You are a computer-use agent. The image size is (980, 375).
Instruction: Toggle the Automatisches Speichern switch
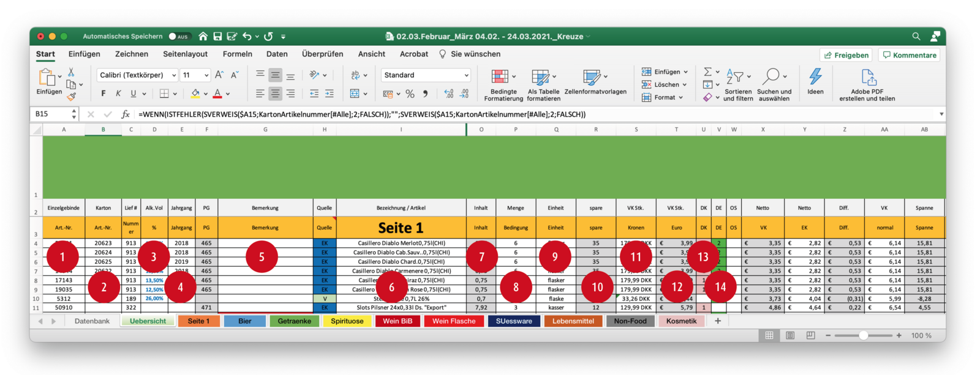pos(178,37)
